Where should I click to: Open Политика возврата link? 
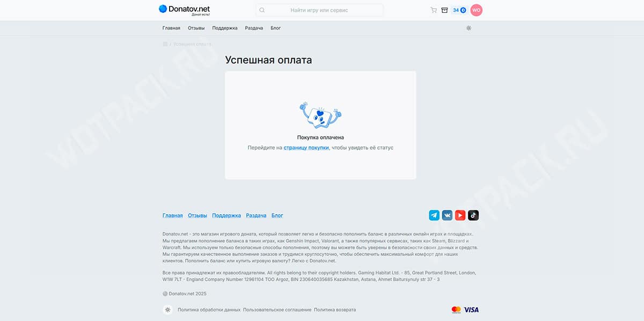[x=335, y=310]
